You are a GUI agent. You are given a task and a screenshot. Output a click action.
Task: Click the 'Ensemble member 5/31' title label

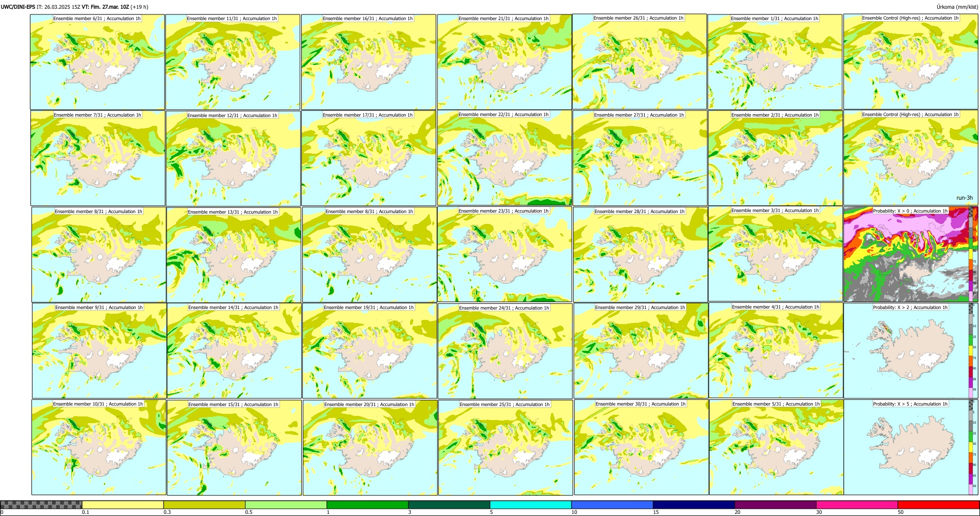(x=776, y=404)
